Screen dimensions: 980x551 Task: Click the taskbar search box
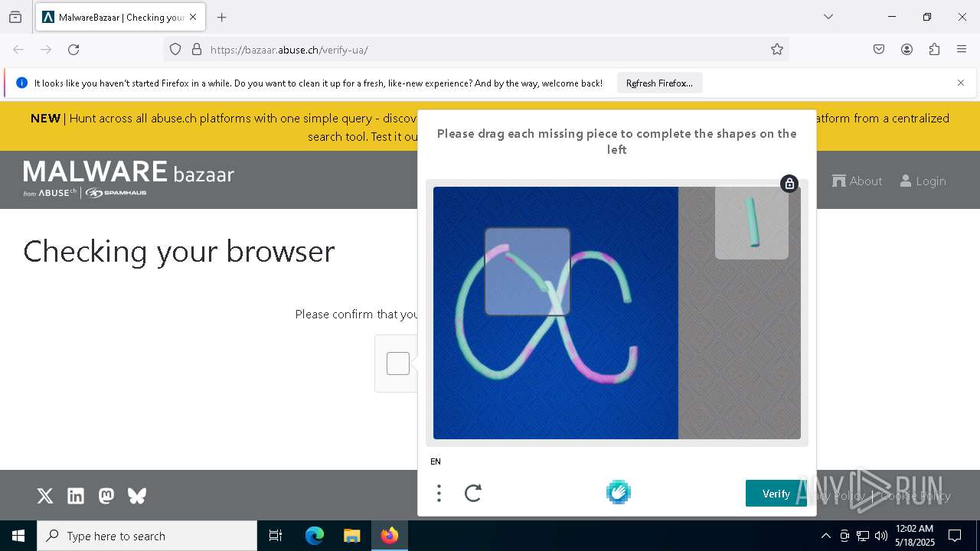147,536
